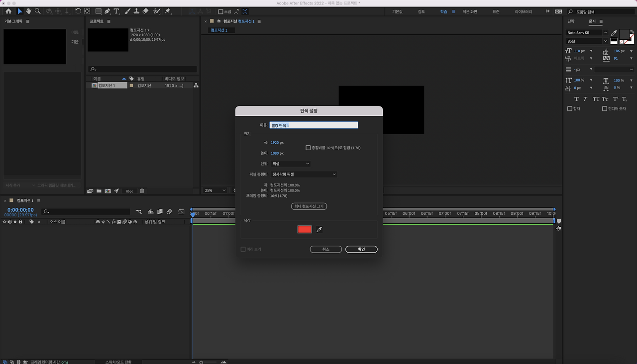
Task: Open the 25% magnification dropdown
Action: tap(215, 190)
